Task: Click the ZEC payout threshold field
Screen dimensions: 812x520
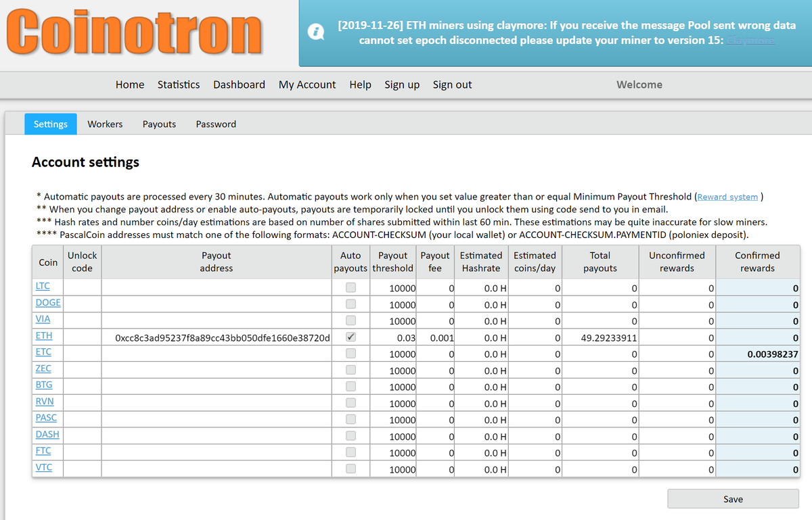Action: pyautogui.click(x=393, y=370)
